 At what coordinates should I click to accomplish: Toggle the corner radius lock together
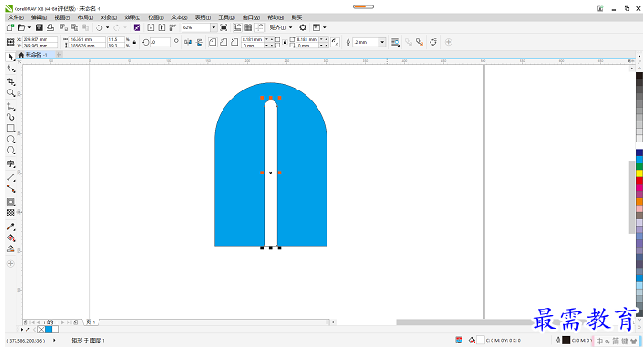(285, 42)
